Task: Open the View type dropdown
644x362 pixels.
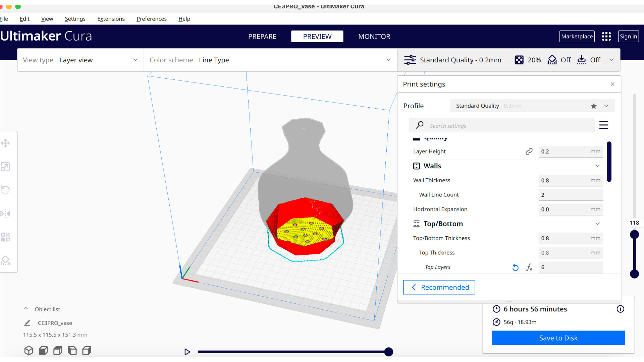Action: (80, 60)
